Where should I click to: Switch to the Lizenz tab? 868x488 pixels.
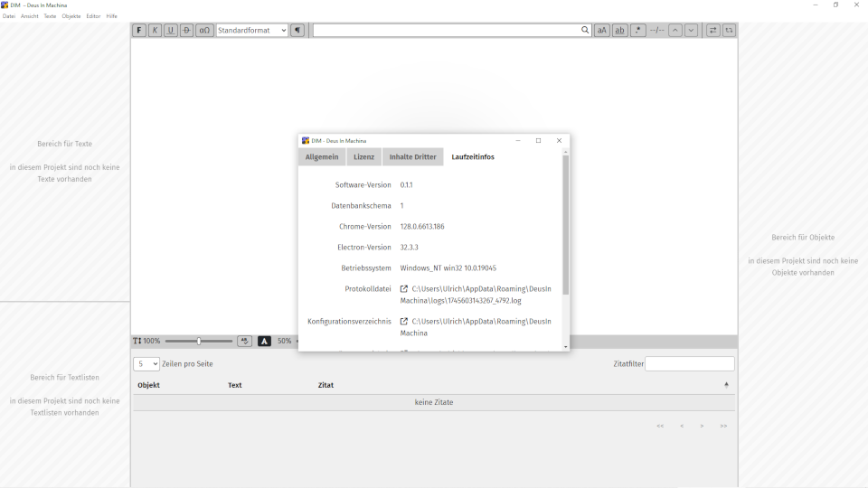pyautogui.click(x=363, y=157)
